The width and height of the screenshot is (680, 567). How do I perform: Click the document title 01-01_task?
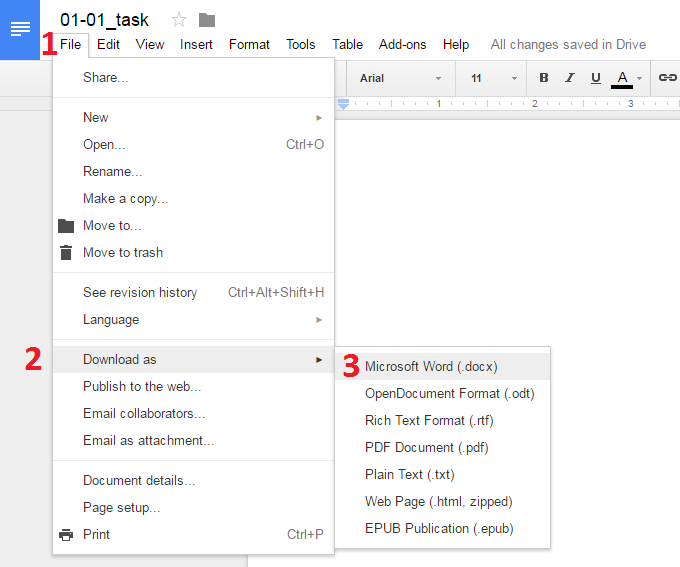coord(104,20)
